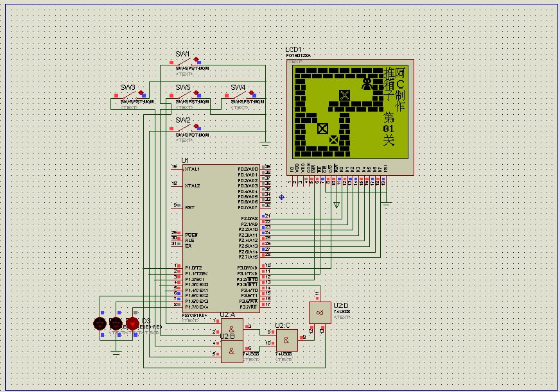Select the SW2 pushbutton switch symbol
The width and height of the screenshot is (560, 392).
(x=185, y=128)
